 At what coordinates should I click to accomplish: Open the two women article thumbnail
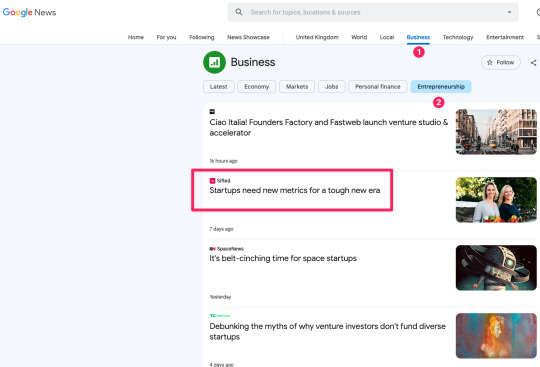coord(496,200)
